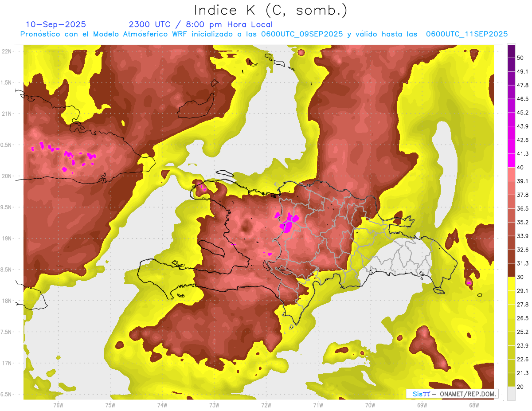The height and width of the screenshot is (411, 532).
Task: Click the "42.6" colorbar label
Action: (x=523, y=140)
